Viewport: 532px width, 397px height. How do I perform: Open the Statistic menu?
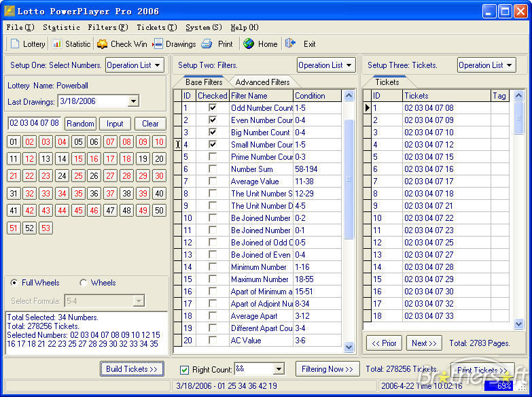tap(61, 27)
